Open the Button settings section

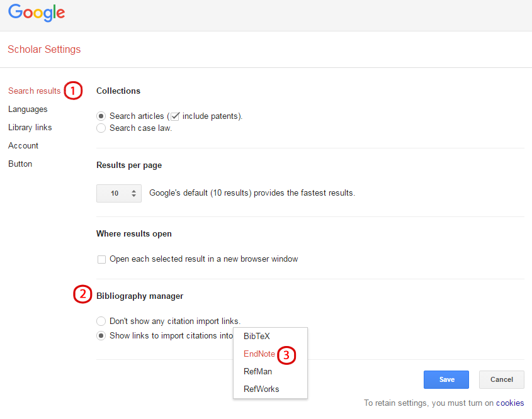pyautogui.click(x=20, y=164)
